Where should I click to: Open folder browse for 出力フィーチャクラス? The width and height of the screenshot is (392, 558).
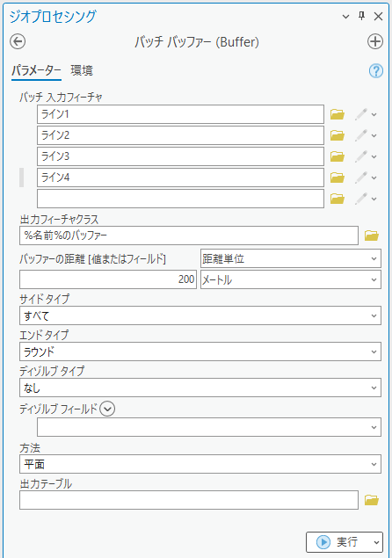372,236
